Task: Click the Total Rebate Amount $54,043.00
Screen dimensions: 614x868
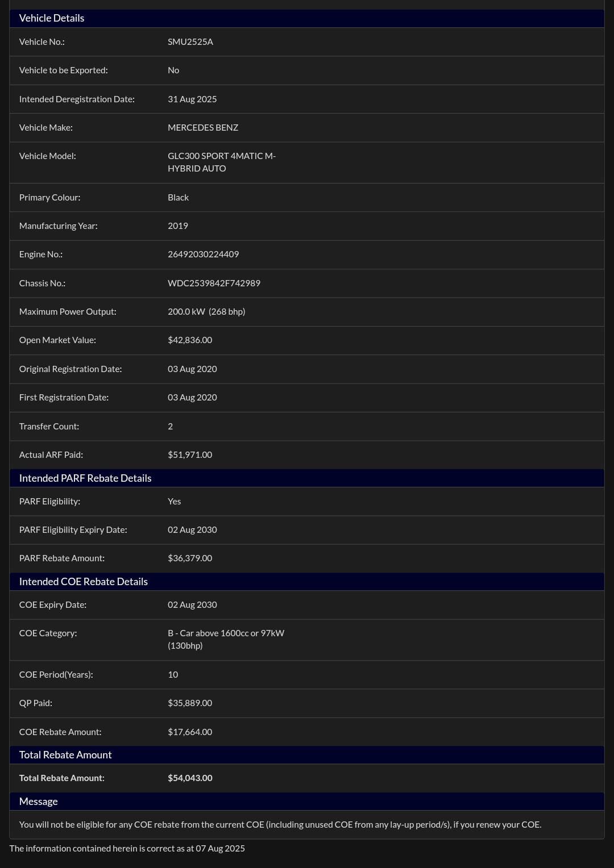Action: [x=190, y=778]
